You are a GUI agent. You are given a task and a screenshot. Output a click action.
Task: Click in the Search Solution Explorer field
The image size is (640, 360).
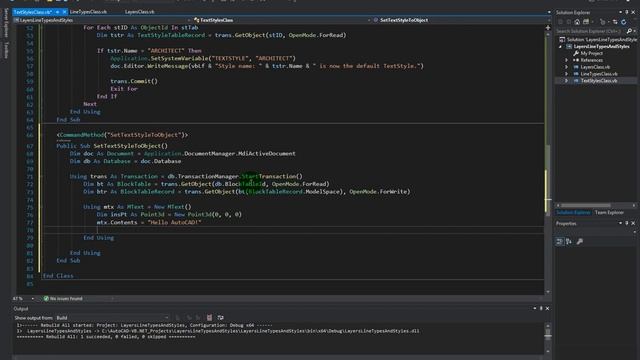(590, 31)
